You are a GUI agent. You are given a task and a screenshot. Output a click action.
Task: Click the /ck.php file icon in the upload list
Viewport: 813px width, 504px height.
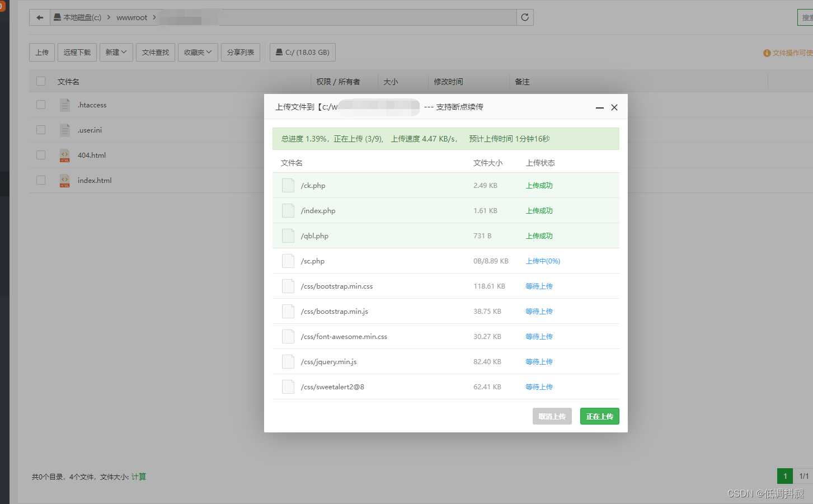pos(288,185)
